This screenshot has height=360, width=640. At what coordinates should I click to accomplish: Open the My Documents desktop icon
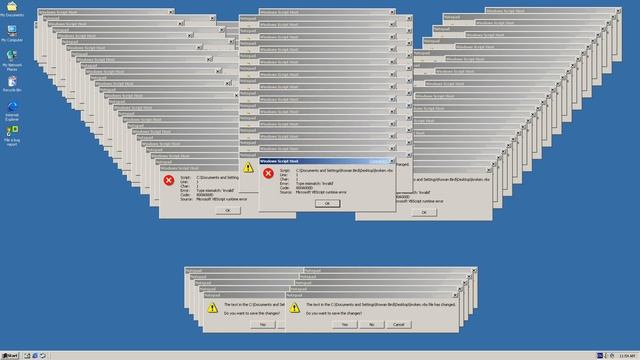[x=12, y=9]
